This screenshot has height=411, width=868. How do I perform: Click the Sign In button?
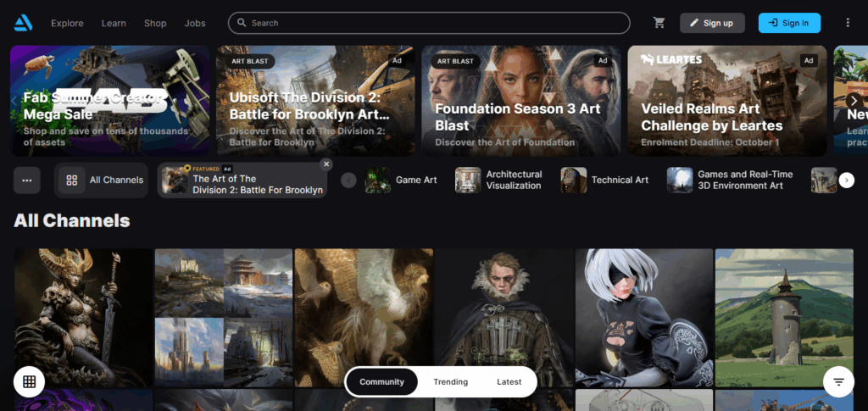point(789,23)
